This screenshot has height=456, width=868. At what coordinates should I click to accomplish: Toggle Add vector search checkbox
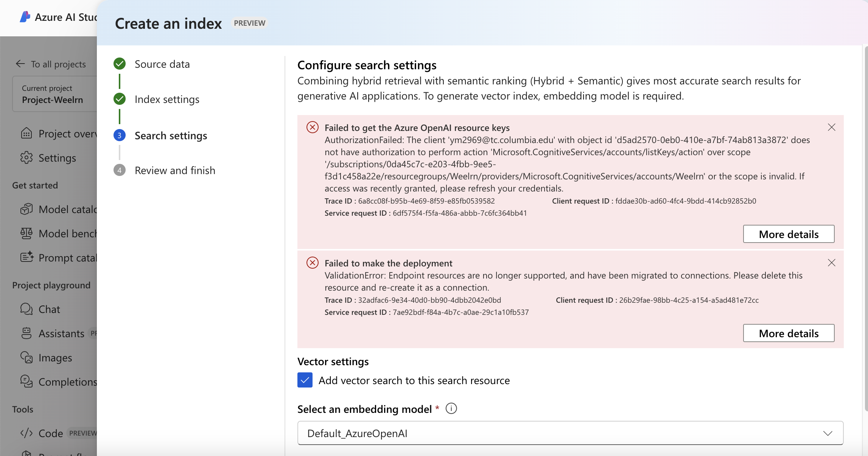(305, 380)
